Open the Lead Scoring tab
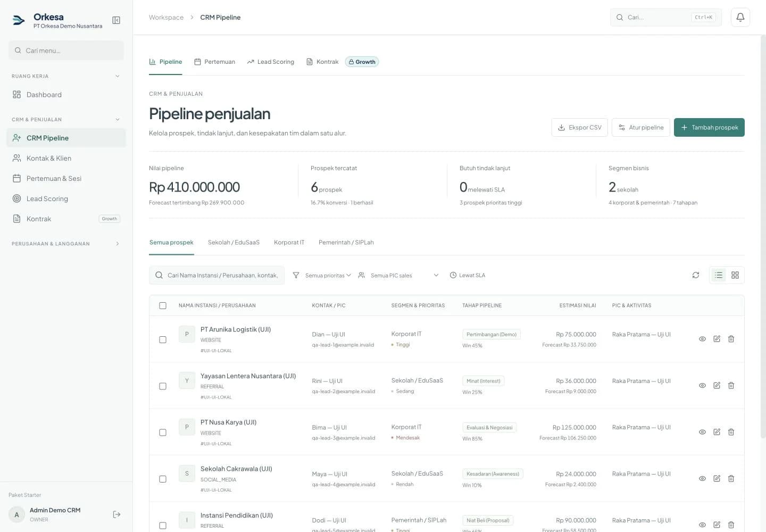Viewport: 766px width, 532px height. click(x=270, y=62)
